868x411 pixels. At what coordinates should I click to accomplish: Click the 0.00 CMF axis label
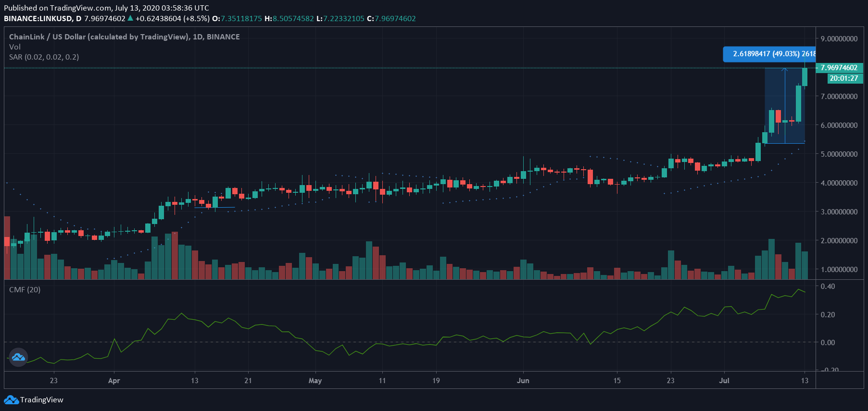828,343
